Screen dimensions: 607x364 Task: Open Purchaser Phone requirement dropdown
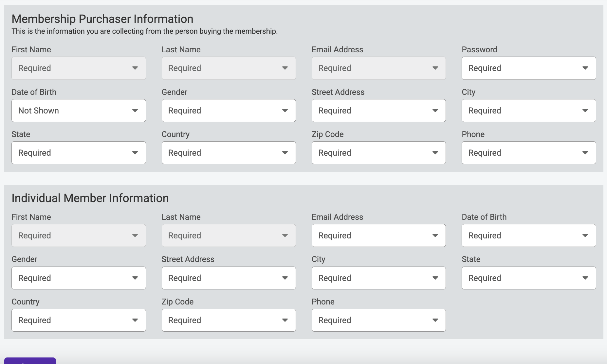point(529,153)
